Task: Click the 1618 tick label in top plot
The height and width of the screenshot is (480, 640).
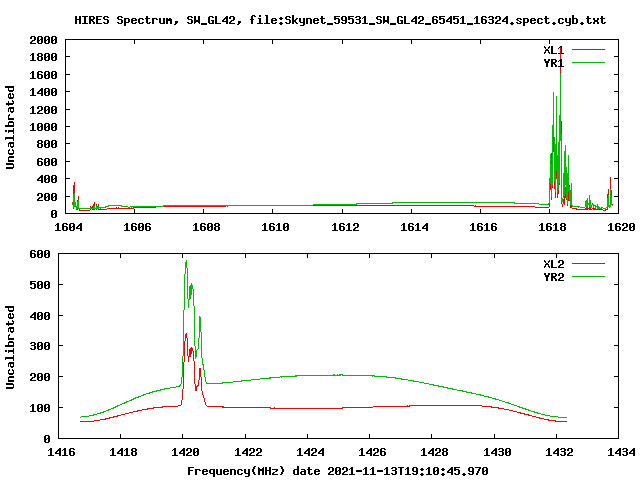Action: click(x=552, y=227)
